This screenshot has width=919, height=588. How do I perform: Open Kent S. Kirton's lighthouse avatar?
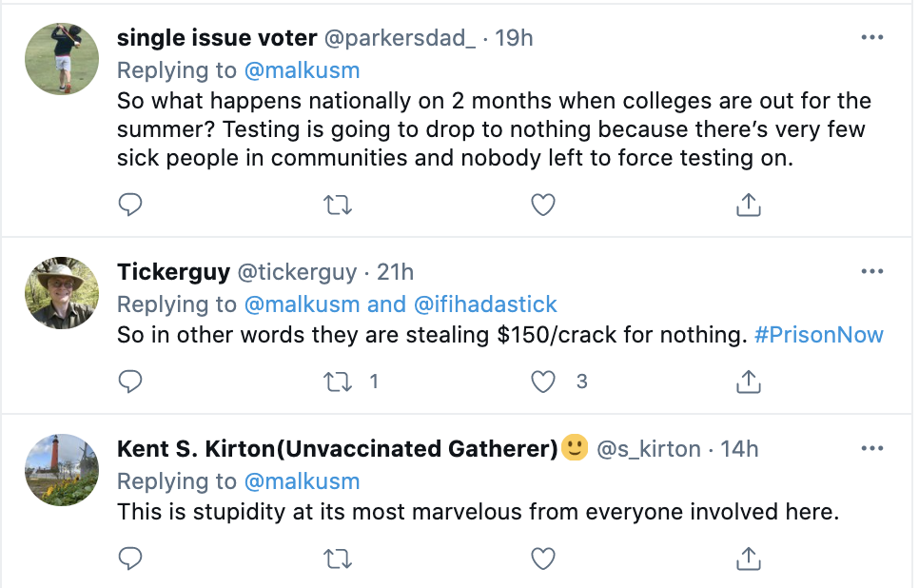pyautogui.click(x=62, y=470)
